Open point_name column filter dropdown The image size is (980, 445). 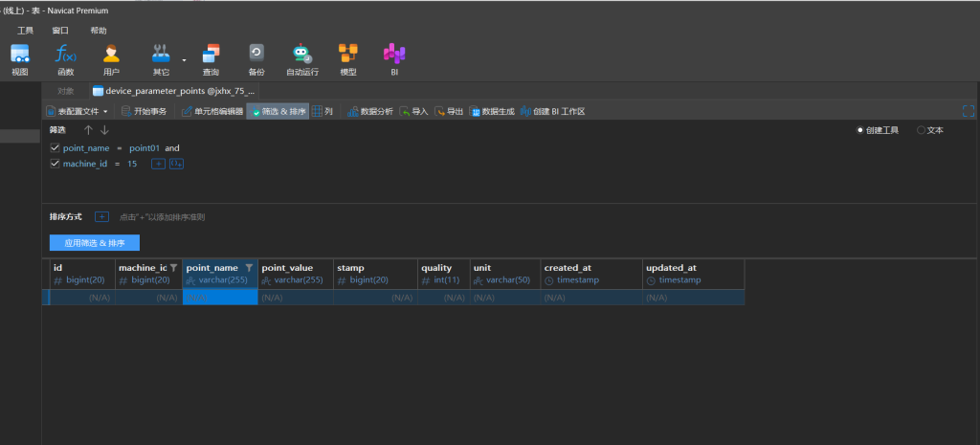click(x=249, y=268)
